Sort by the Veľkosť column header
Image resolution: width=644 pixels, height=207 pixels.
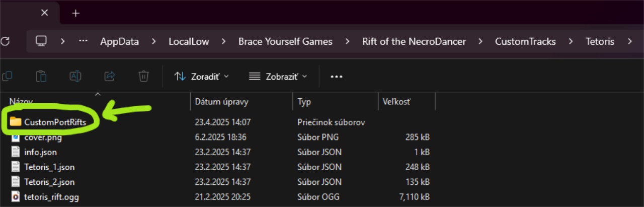tap(396, 102)
